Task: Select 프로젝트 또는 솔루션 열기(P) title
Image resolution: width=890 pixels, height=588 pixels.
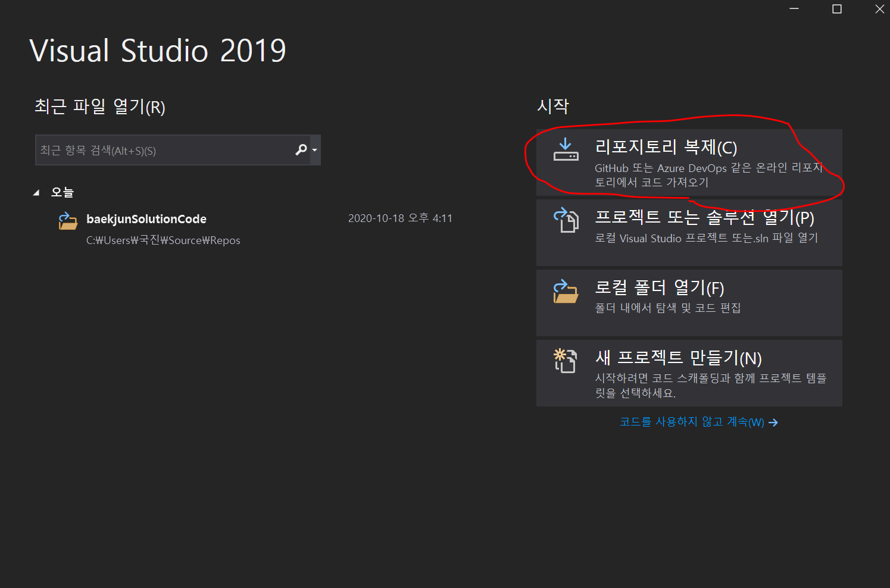Action: (x=705, y=217)
